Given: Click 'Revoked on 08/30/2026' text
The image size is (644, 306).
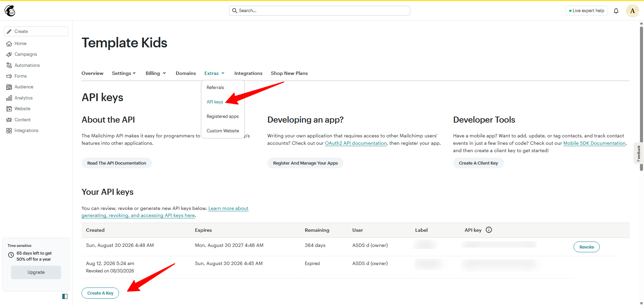Looking at the screenshot, I should point(110,271).
